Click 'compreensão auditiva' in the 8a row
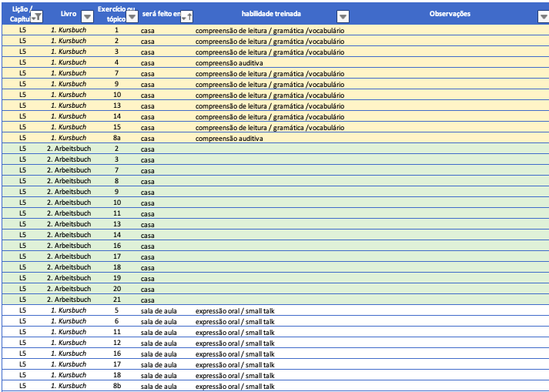The width and height of the screenshot is (549, 392). (x=229, y=139)
